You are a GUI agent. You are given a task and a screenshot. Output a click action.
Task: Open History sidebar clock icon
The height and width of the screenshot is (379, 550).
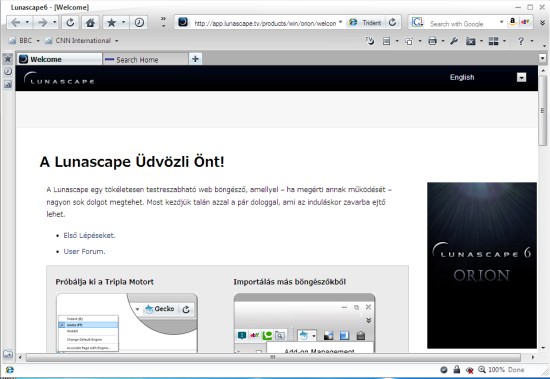click(8, 71)
